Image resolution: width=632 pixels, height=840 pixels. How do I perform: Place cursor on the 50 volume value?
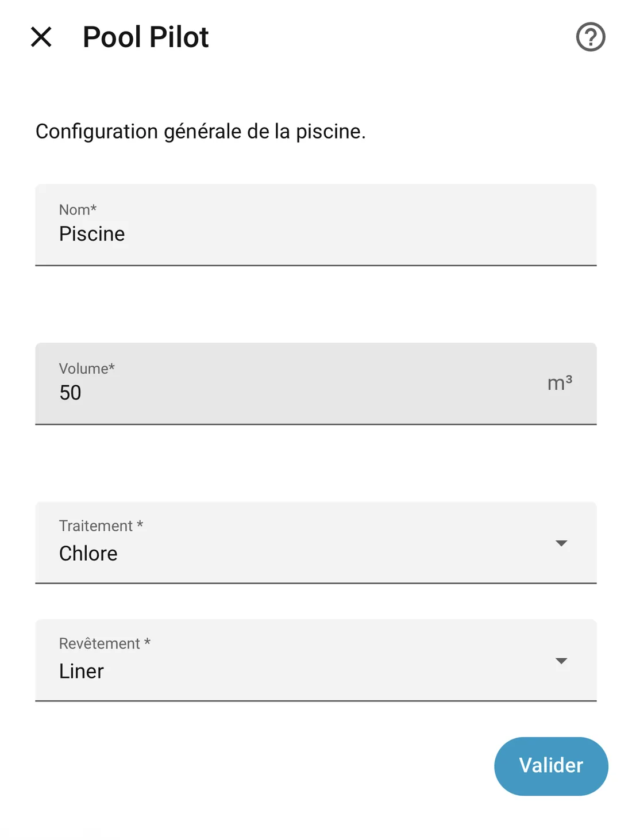click(70, 393)
